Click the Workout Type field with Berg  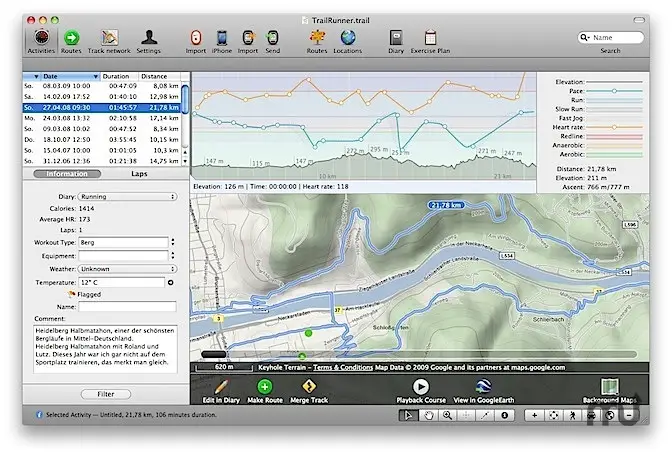123,243
